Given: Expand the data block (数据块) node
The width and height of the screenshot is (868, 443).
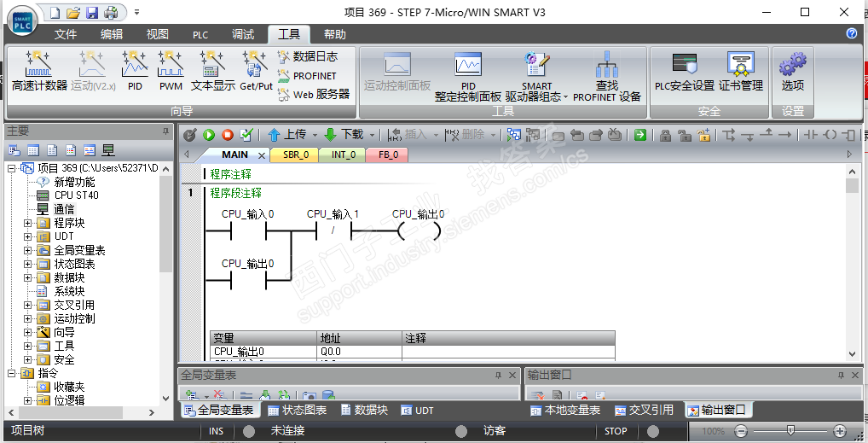Looking at the screenshot, I should (27, 277).
